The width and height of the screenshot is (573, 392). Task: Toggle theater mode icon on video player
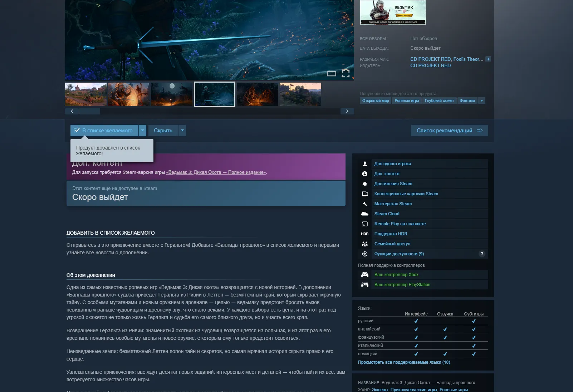(x=332, y=74)
